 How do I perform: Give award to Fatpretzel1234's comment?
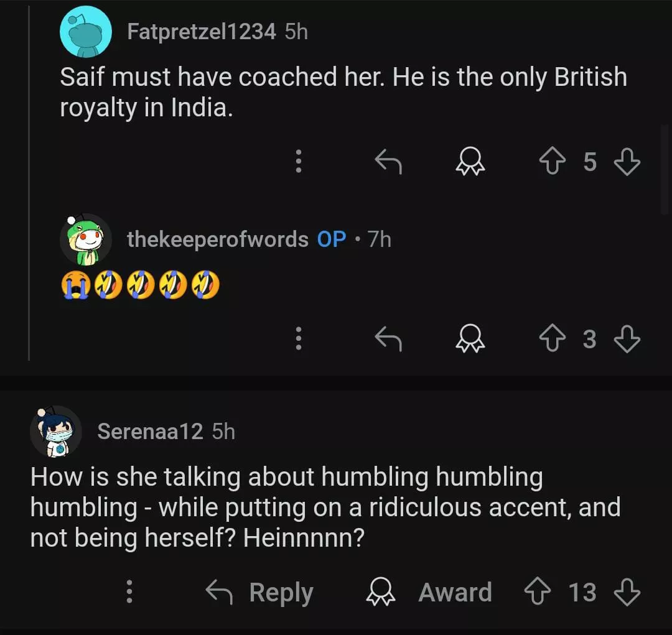coord(470,162)
